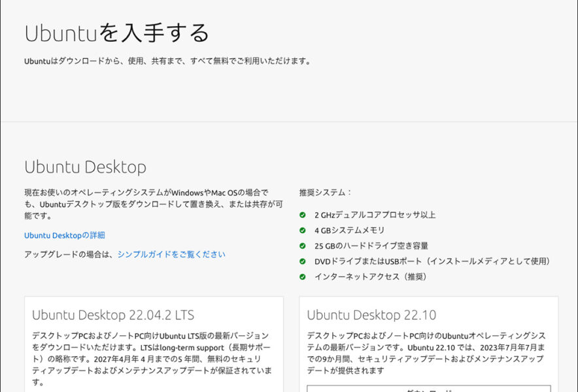Click the checkmark icon beside 25 GBのハードドライブ空き容量
Image resolution: width=578 pixels, height=392 pixels.
pyautogui.click(x=303, y=246)
